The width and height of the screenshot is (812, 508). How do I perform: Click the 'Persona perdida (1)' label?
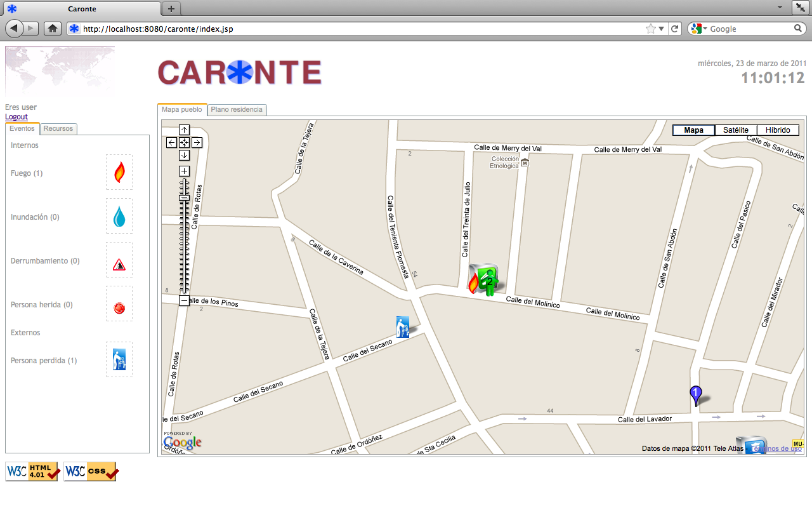tap(44, 361)
